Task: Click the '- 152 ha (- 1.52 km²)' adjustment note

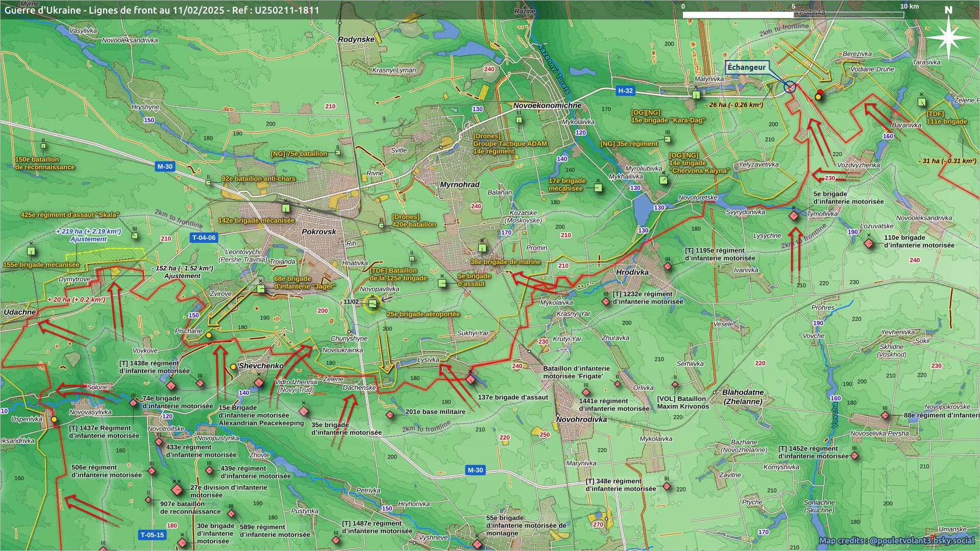Action: [182, 272]
